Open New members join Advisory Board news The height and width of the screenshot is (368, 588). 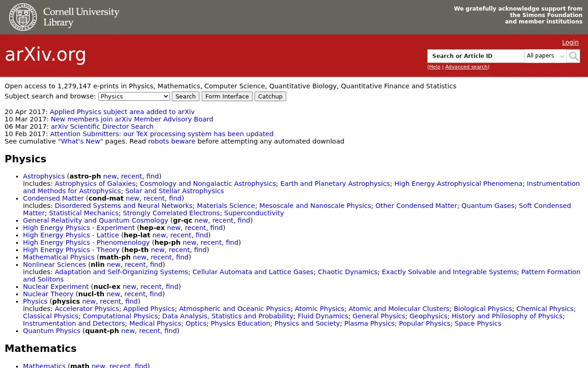coord(132,119)
